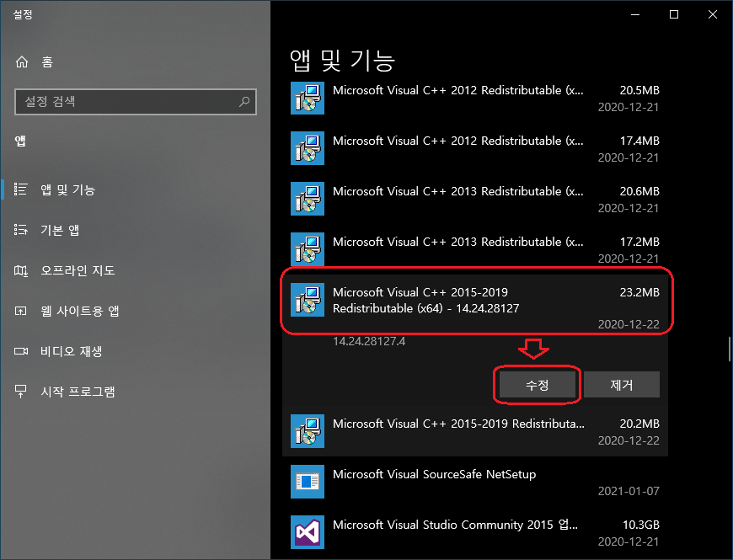Click the installer icon of 20.6MB Visual C++ 2013

[308, 199]
